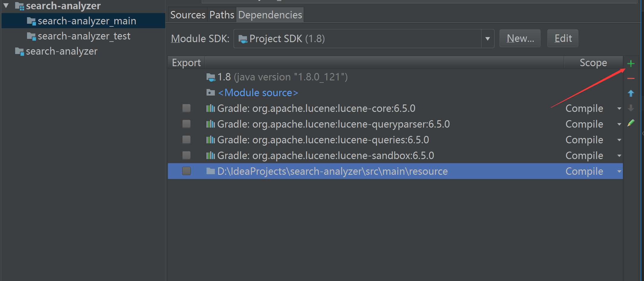Check export box for src\main\resource folder
Viewport: 644px width, 281px height.
point(186,171)
